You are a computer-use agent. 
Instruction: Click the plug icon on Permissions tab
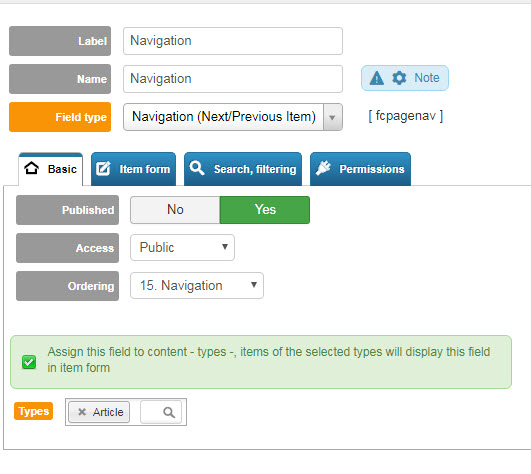323,168
